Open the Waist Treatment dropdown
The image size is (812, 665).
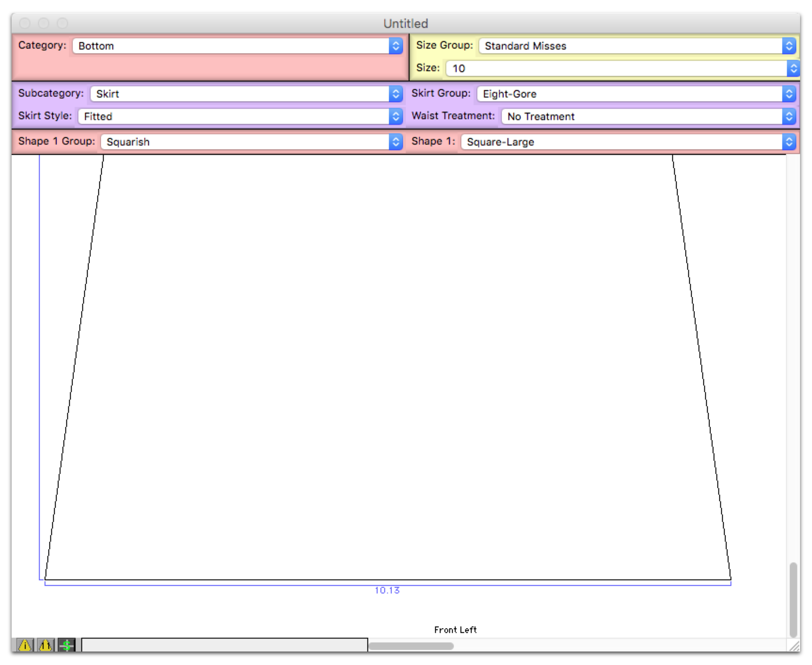point(649,116)
